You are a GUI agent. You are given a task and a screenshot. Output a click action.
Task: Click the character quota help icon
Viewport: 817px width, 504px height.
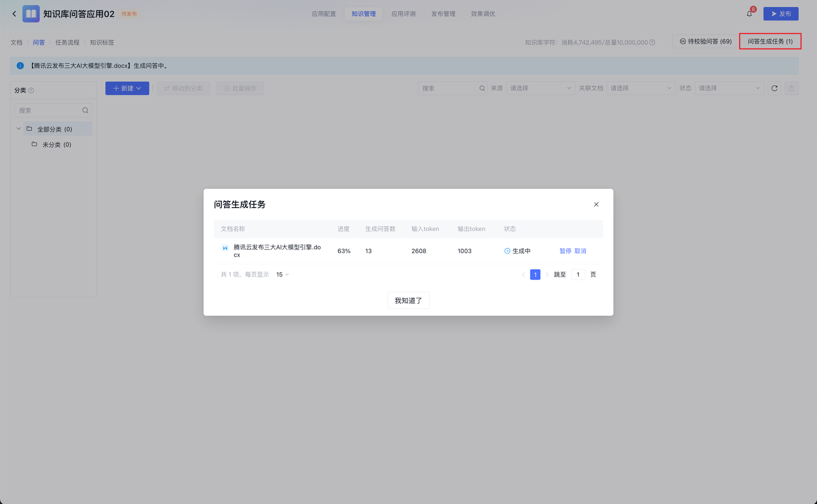[652, 42]
